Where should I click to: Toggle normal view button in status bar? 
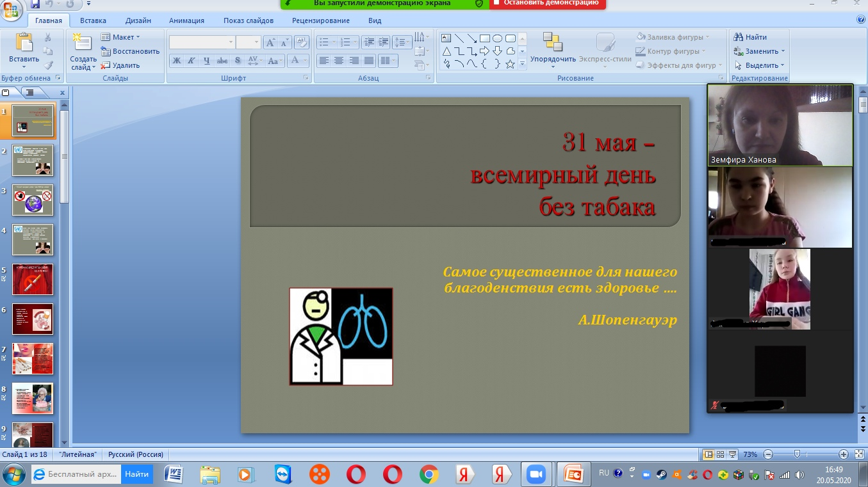point(708,454)
